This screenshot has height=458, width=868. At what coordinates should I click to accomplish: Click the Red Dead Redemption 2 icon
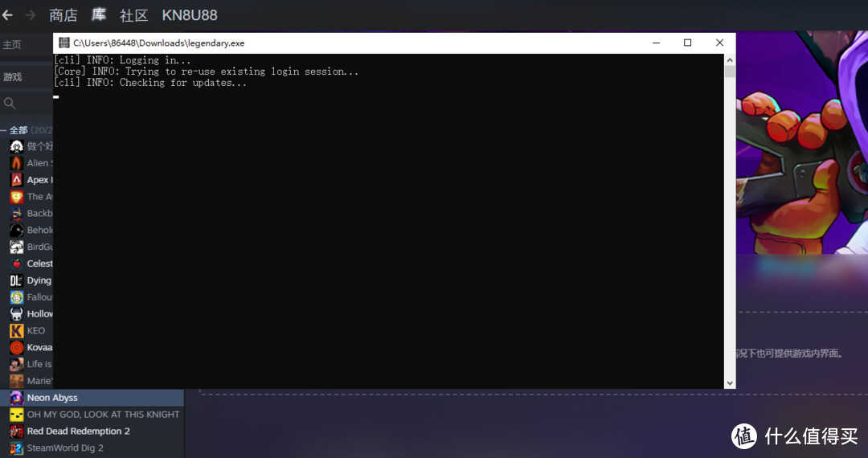pos(17,431)
